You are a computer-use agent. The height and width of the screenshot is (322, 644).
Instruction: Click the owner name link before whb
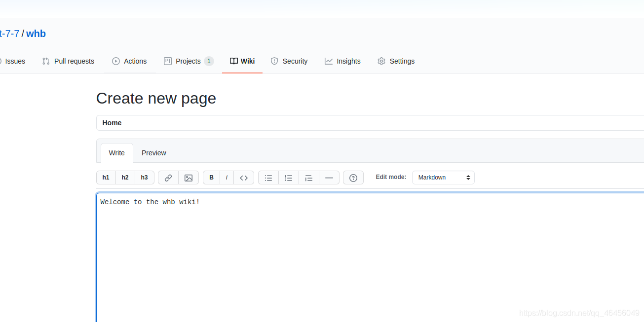[9, 34]
